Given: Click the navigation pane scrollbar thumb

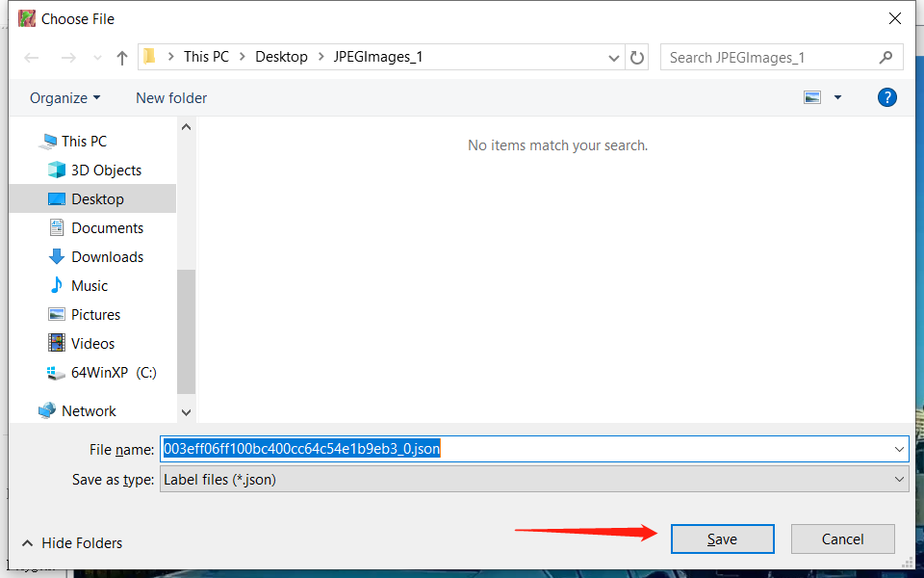Looking at the screenshot, I should coord(186,331).
